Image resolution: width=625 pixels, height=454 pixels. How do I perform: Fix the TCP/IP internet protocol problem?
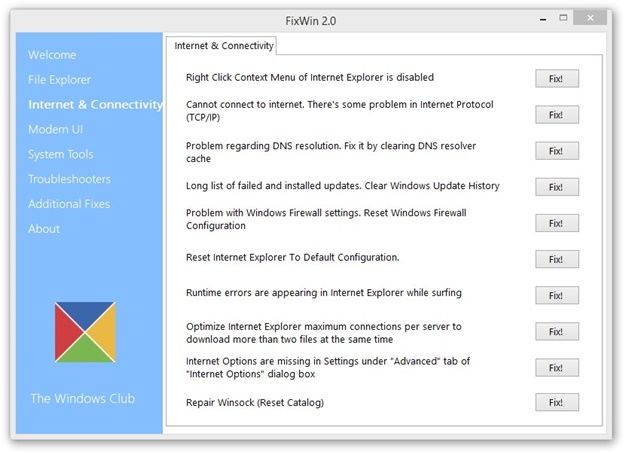(x=557, y=115)
